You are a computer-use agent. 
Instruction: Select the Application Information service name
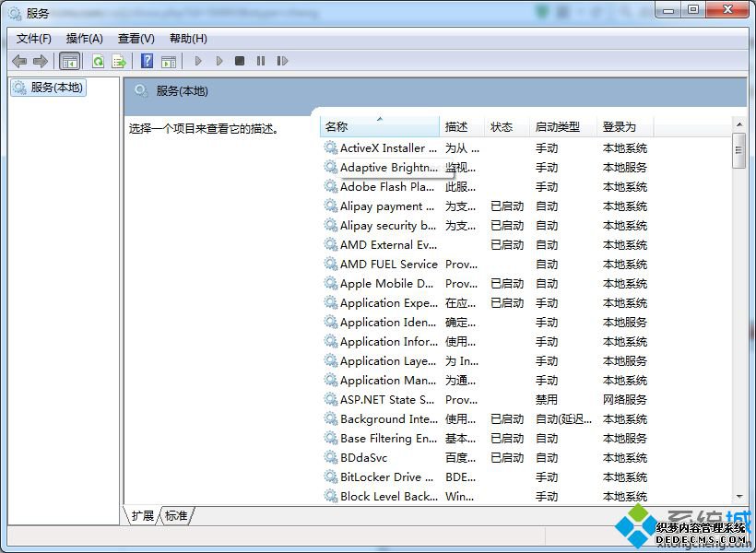[389, 342]
